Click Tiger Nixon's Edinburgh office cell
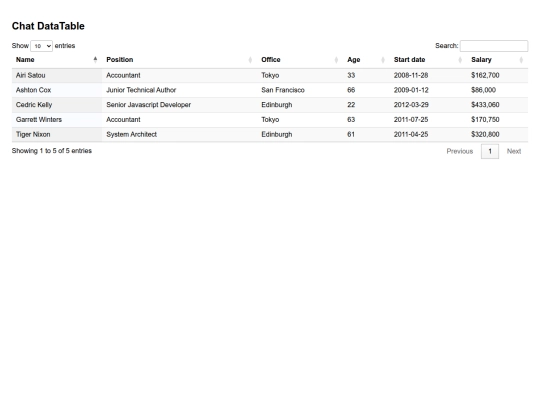This screenshot has width=540, height=405. pos(300,135)
